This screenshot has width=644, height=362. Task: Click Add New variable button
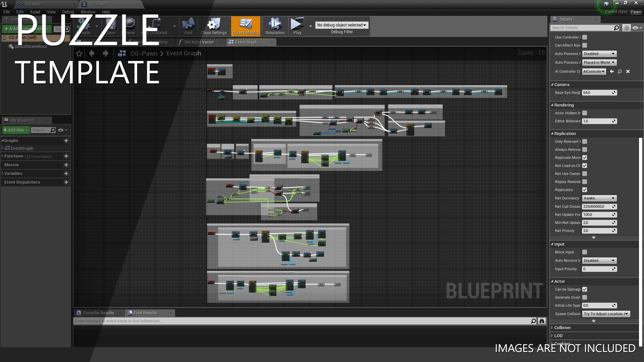click(66, 173)
